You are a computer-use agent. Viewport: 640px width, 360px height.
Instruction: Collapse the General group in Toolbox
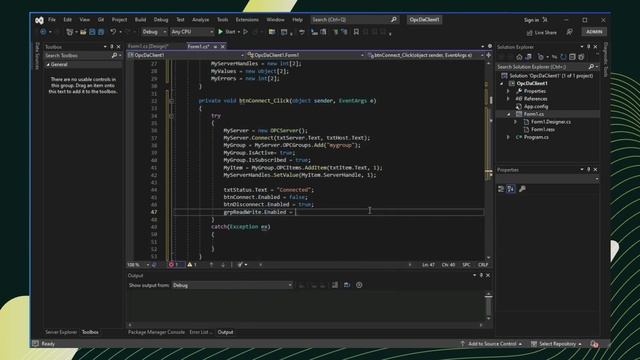click(x=48, y=64)
